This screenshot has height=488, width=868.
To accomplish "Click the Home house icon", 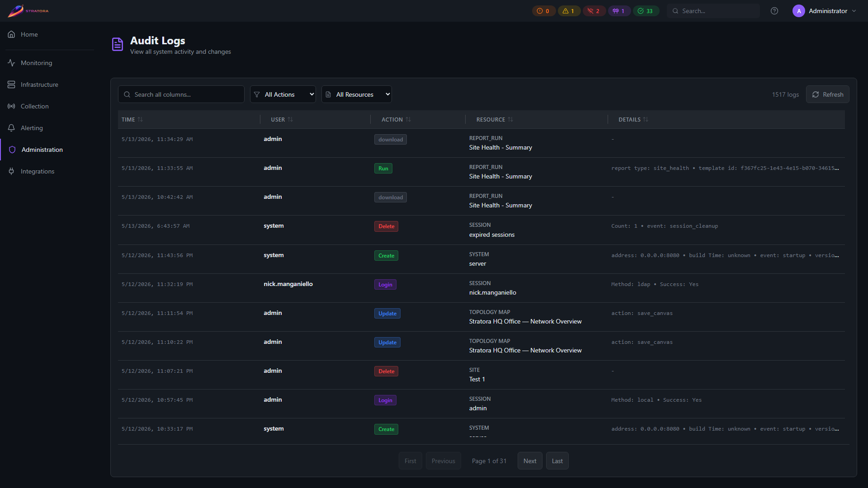I will (11, 34).
